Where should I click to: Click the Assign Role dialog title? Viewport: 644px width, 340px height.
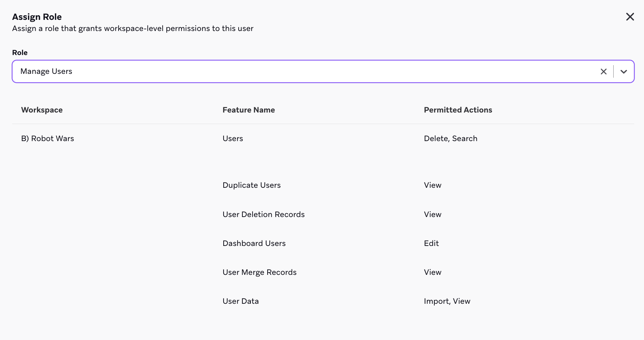37,17
